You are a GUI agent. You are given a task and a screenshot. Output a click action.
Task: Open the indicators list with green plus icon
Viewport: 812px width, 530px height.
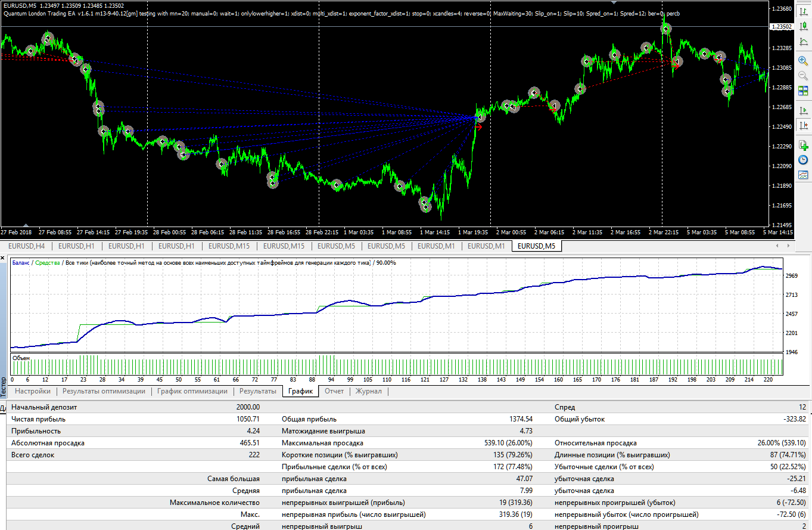pyautogui.click(x=803, y=145)
